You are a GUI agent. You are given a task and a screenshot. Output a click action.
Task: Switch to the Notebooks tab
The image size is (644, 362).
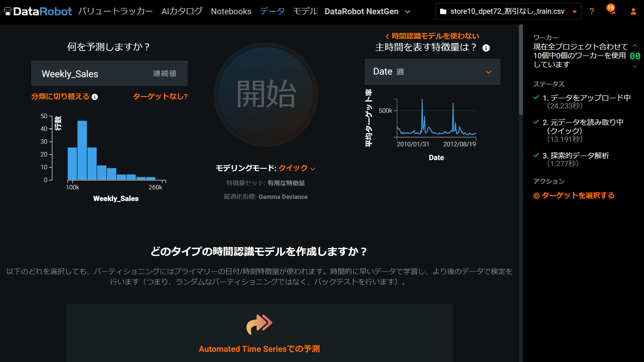point(231,12)
